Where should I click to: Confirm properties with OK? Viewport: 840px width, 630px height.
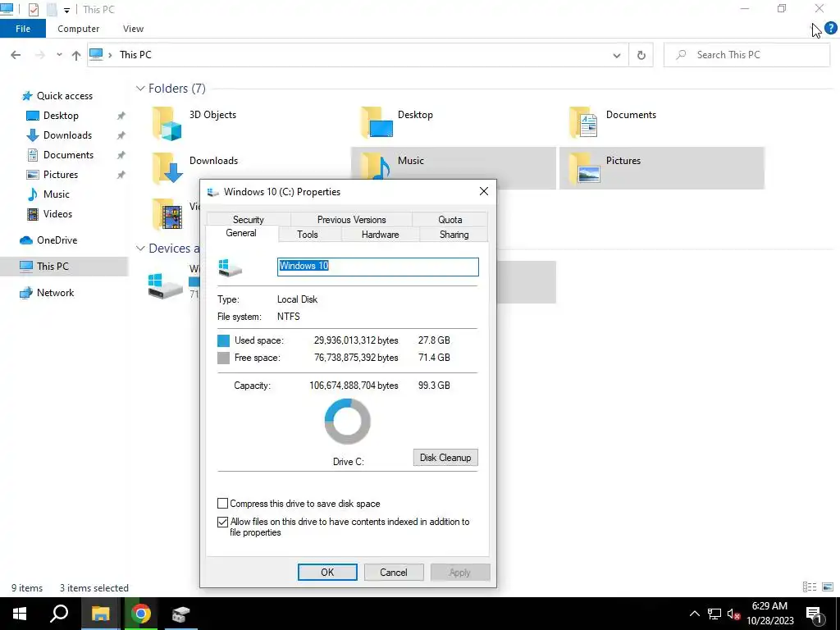coord(327,572)
